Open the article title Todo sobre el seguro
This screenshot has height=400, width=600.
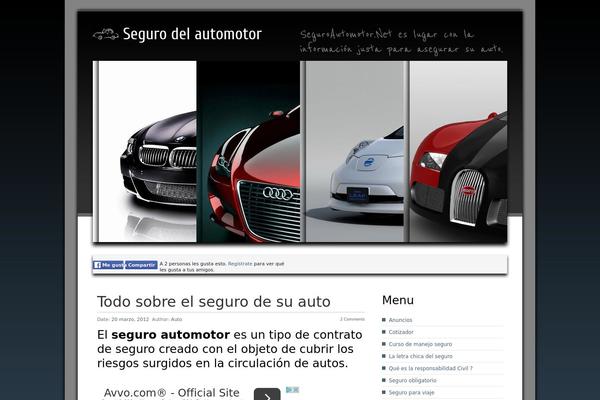coord(214,302)
